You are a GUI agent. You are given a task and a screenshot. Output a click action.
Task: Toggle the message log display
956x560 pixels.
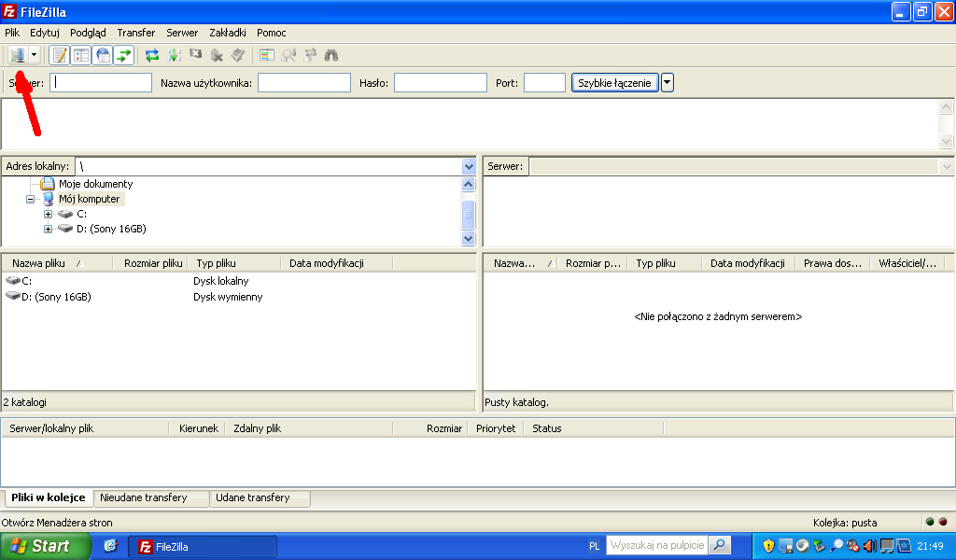pyautogui.click(x=59, y=55)
